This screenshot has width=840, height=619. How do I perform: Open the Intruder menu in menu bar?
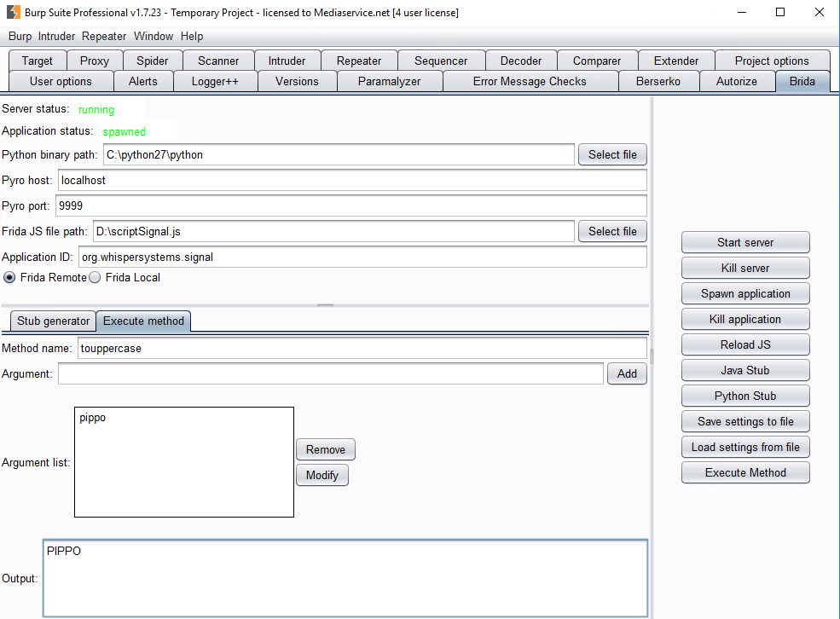tap(56, 37)
